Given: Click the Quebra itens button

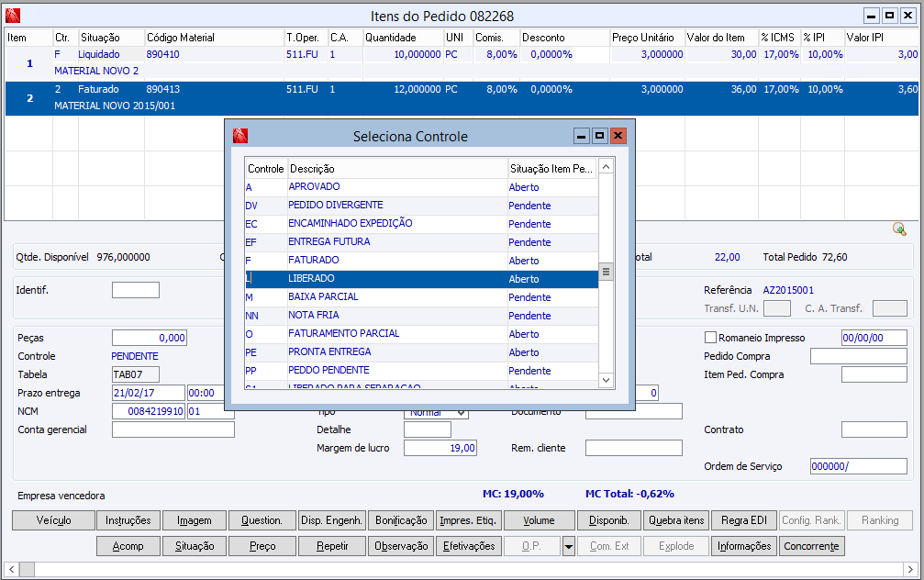Looking at the screenshot, I should [676, 520].
